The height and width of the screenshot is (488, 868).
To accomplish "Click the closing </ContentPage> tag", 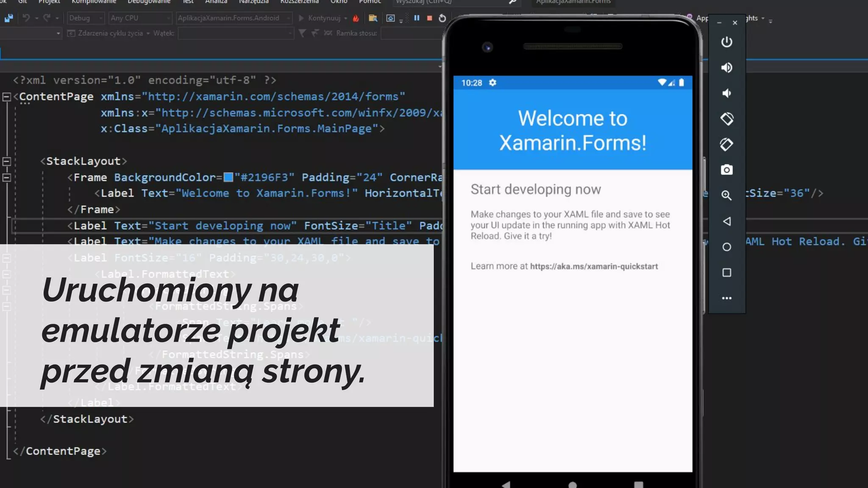I will point(60,451).
